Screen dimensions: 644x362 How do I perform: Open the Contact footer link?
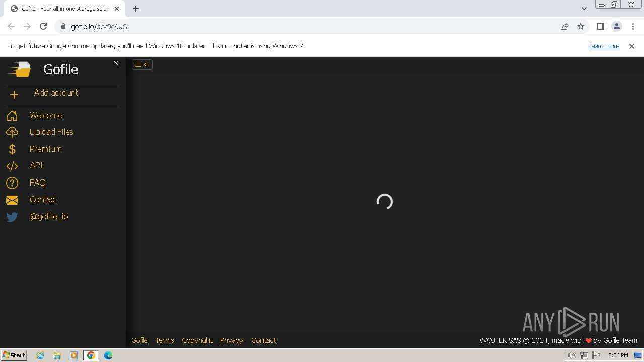264,340
